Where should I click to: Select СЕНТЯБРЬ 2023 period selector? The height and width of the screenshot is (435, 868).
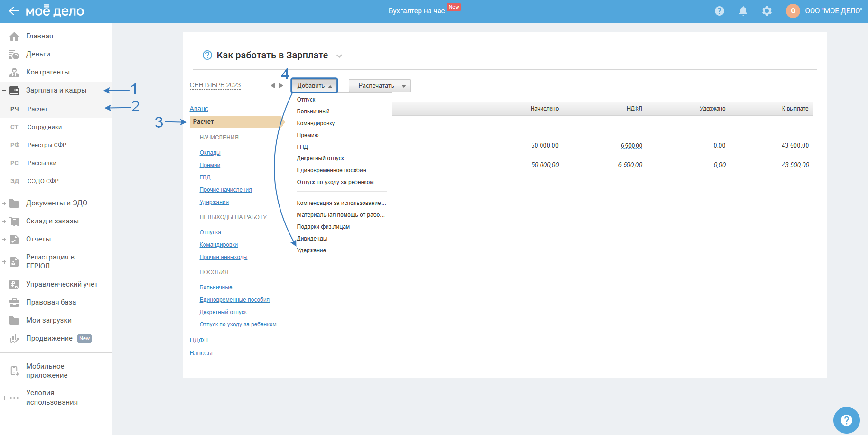point(215,85)
